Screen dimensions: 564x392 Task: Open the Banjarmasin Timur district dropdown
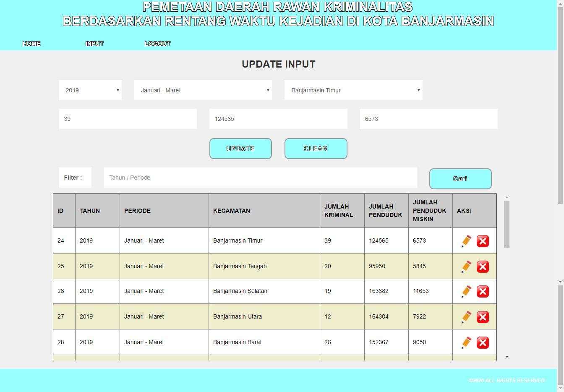(x=353, y=90)
